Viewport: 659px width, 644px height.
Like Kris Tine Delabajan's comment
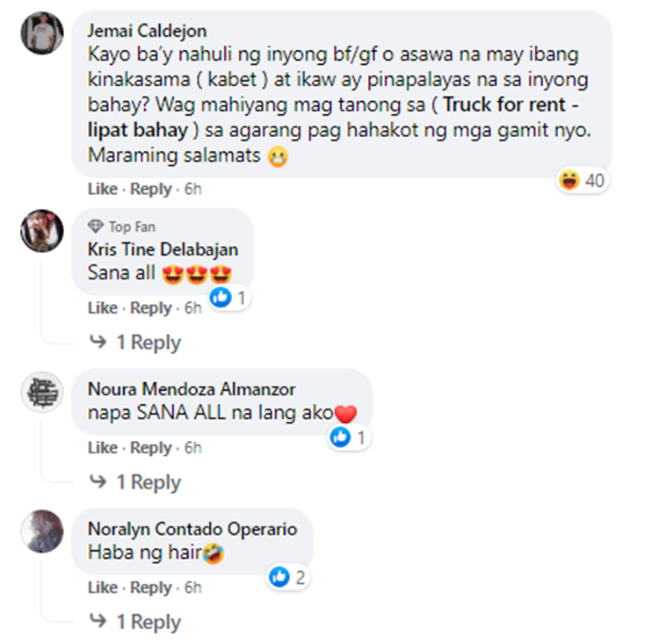point(103,308)
